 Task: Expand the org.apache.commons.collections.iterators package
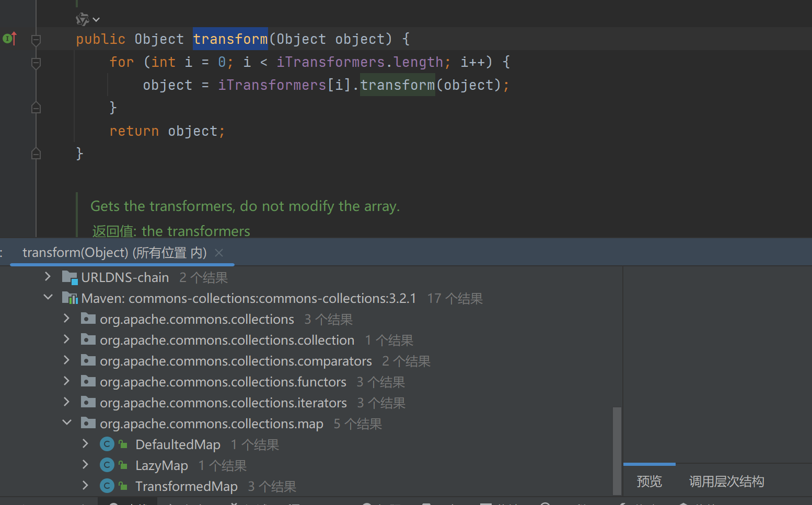click(x=66, y=402)
